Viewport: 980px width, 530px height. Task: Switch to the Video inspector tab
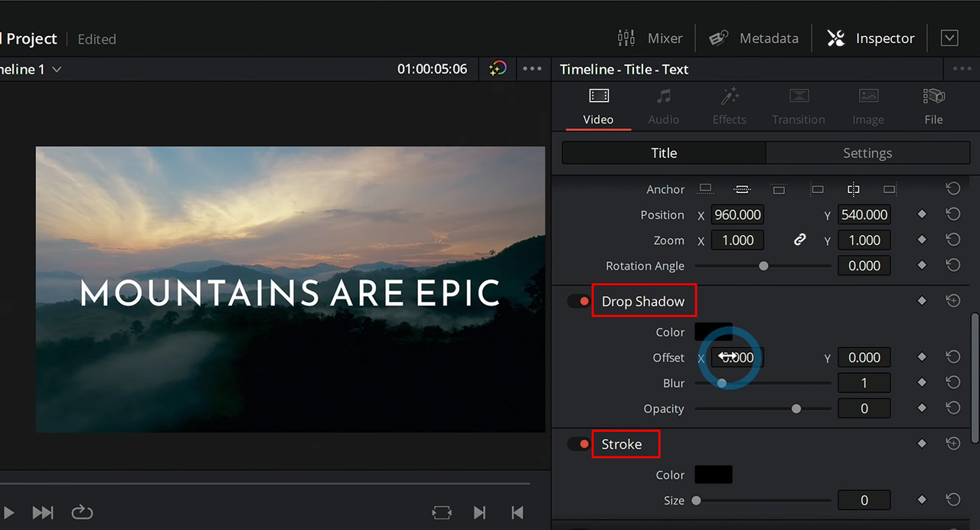(599, 106)
